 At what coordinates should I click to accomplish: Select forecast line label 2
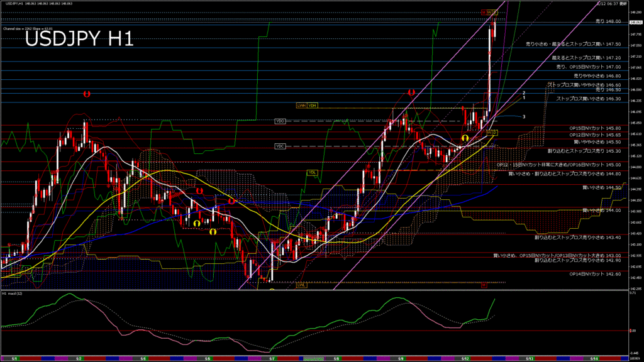[524, 93]
